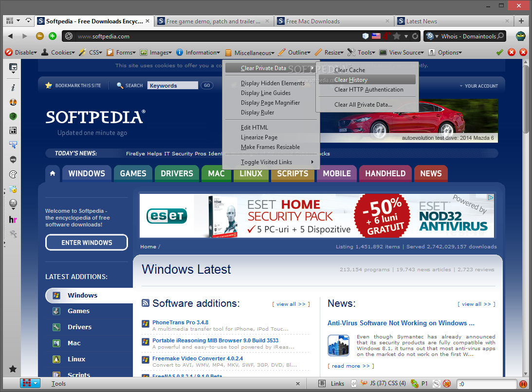Screen dimensions: 532x392
Task: Click the Keywords search field
Action: pyautogui.click(x=173, y=86)
